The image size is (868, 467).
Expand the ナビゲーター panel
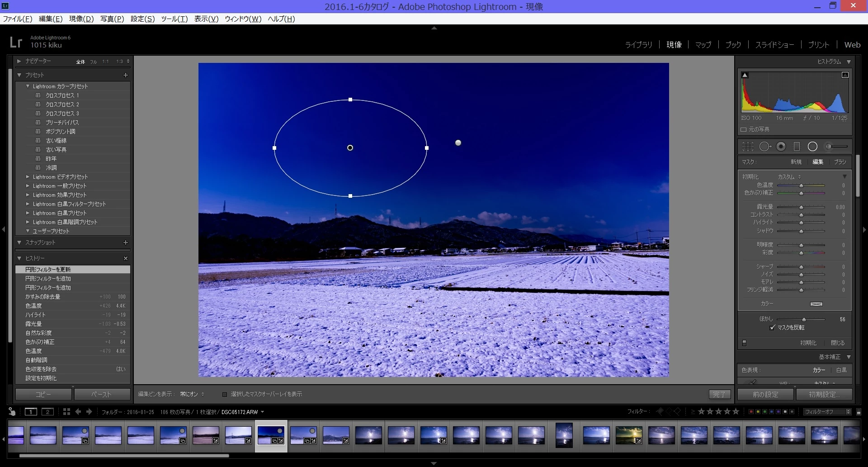pos(19,61)
